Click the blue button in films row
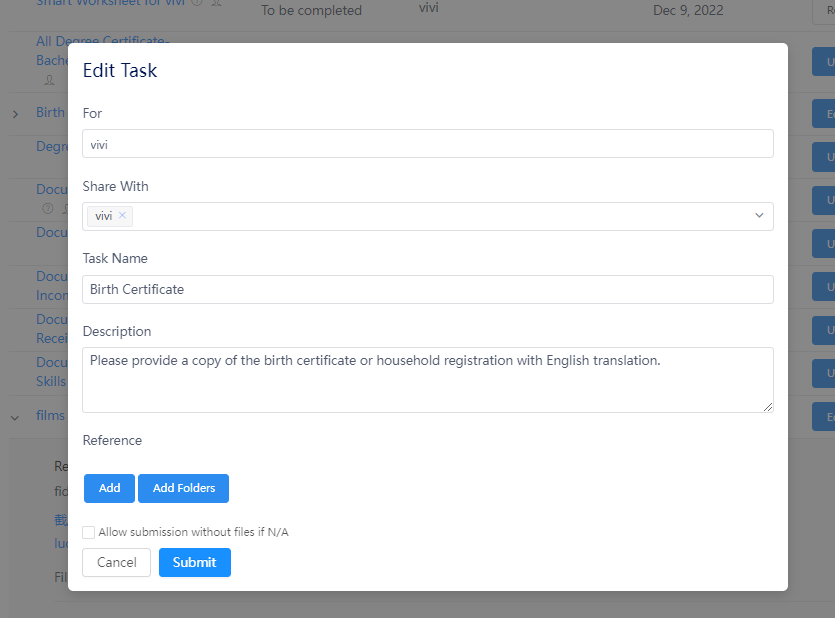Image resolution: width=835 pixels, height=618 pixels. pos(823,416)
